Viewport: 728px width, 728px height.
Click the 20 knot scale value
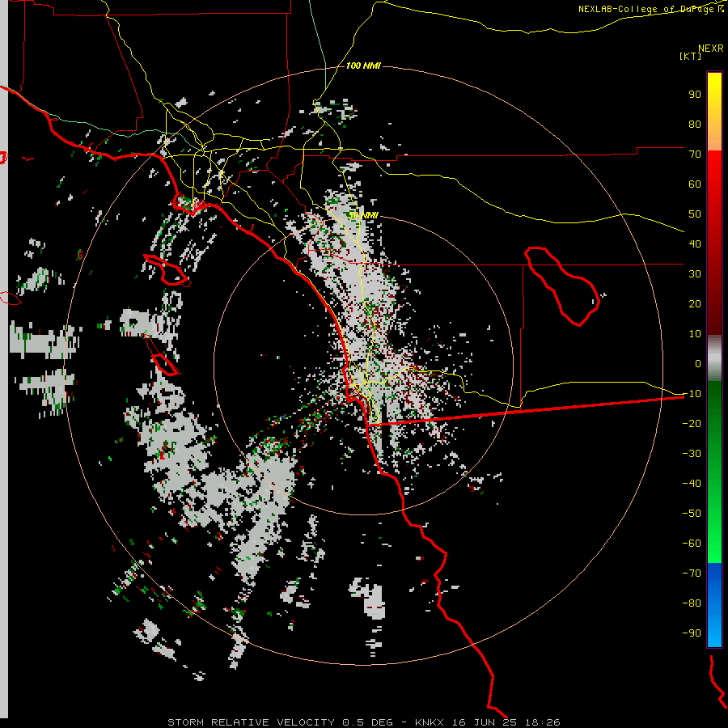pyautogui.click(x=695, y=303)
